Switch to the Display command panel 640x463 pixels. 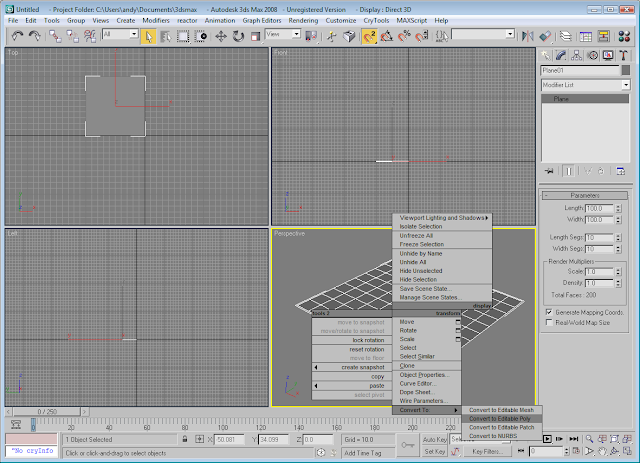608,56
